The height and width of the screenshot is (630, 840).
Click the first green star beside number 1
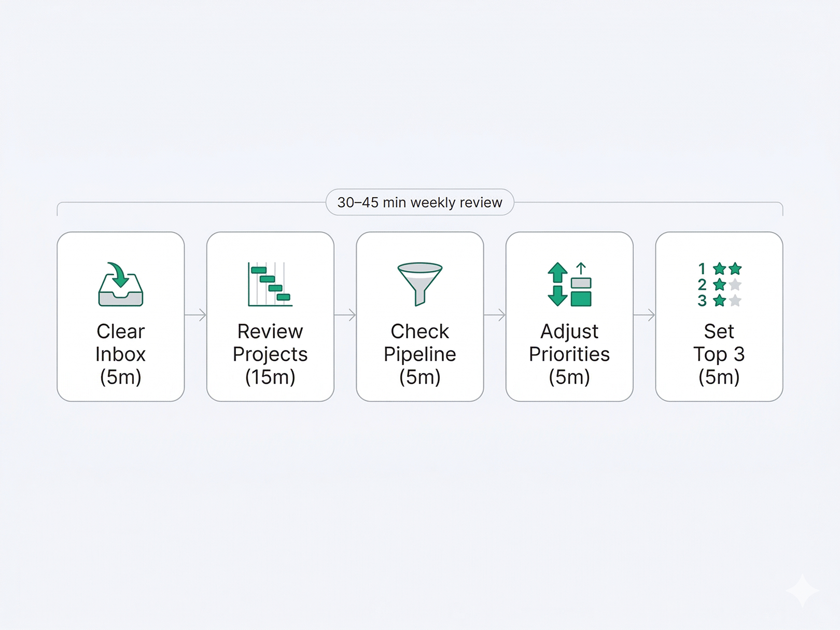click(719, 269)
